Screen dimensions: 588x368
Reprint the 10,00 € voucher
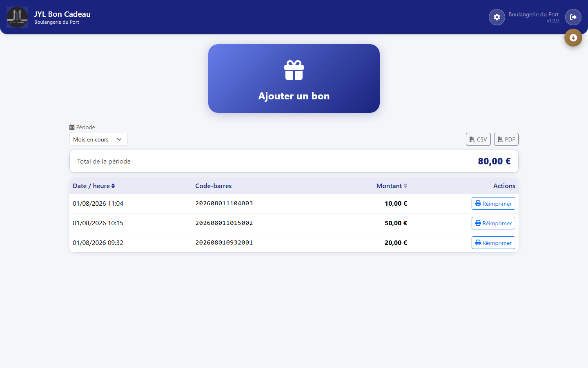(x=493, y=204)
